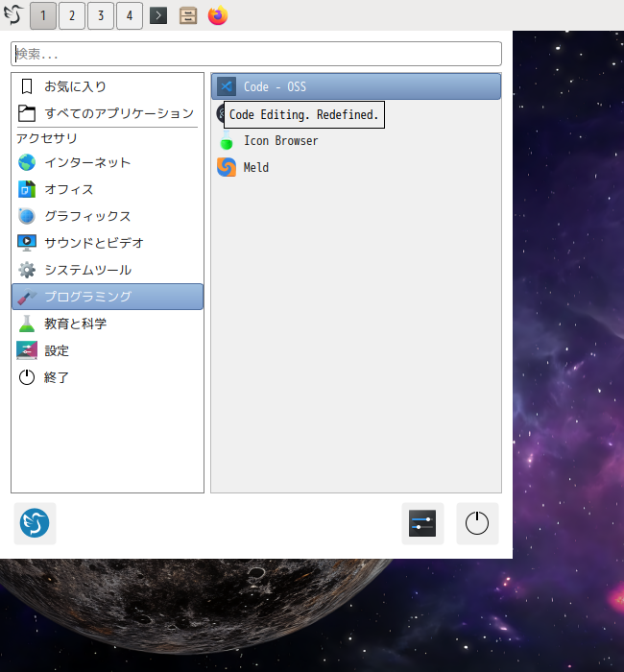
Task: Switch to workspace 2
Action: pyautogui.click(x=72, y=16)
